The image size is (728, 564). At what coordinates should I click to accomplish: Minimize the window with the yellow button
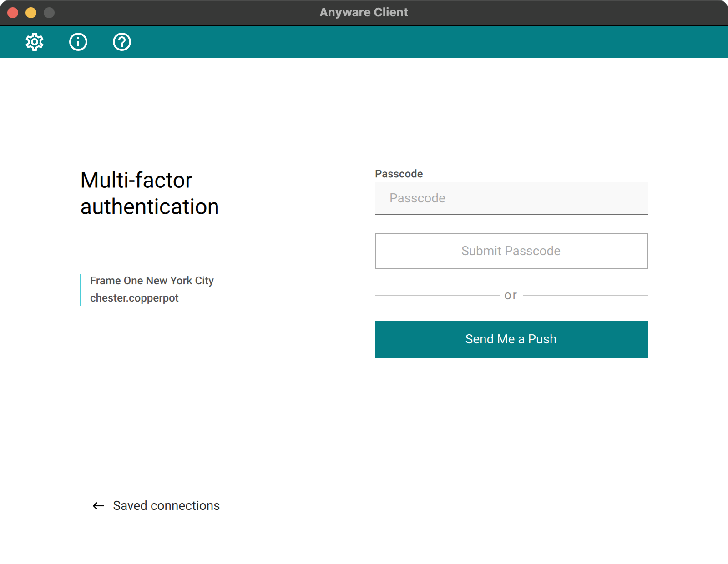tap(30, 12)
